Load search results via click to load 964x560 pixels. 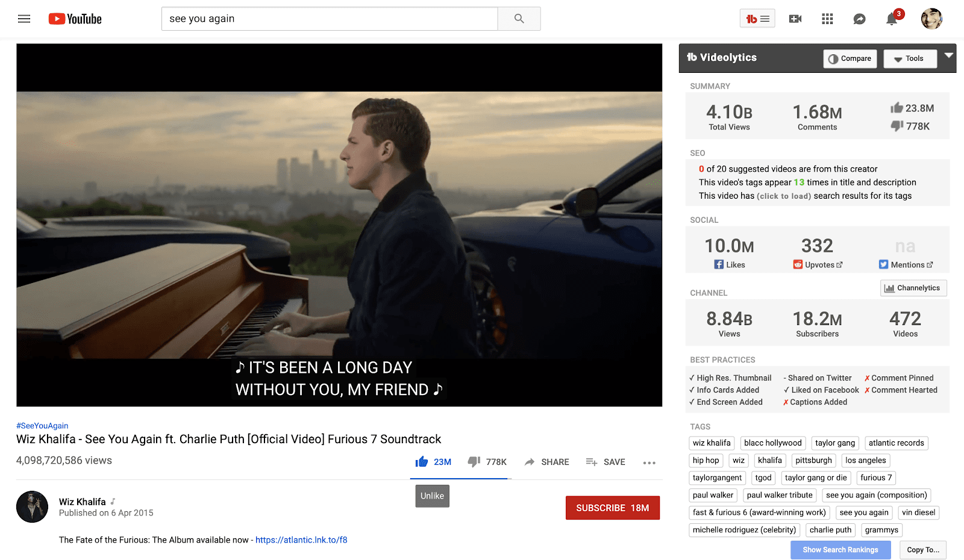click(x=784, y=196)
